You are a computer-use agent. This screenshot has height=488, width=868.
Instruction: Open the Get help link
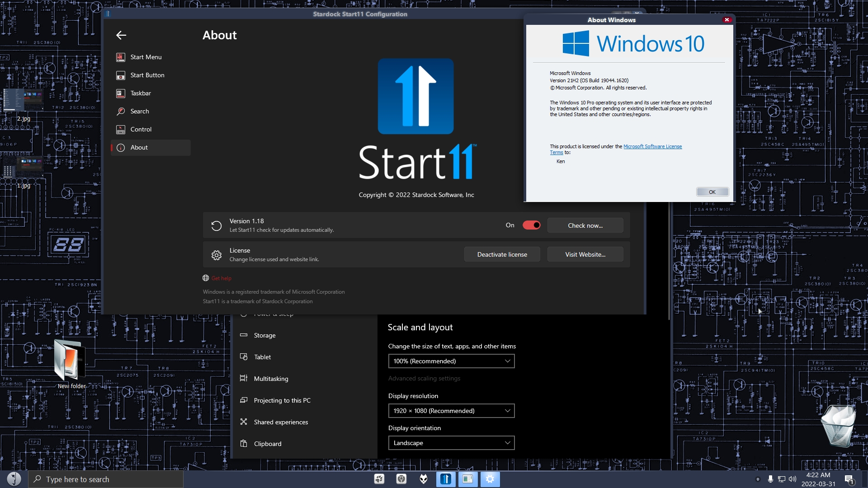pyautogui.click(x=221, y=278)
